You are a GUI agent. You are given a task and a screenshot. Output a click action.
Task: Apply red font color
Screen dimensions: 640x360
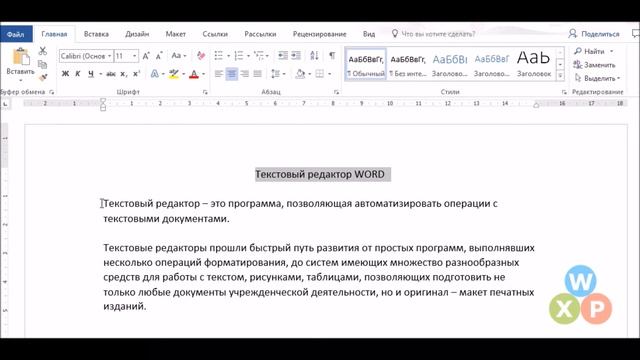[x=194, y=74]
